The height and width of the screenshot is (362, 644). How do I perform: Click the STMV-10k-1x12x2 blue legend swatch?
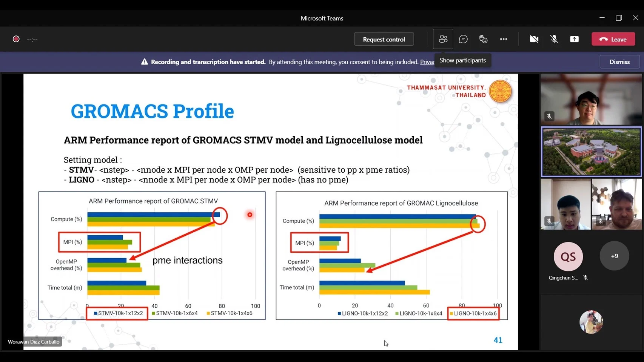pyautogui.click(x=96, y=313)
